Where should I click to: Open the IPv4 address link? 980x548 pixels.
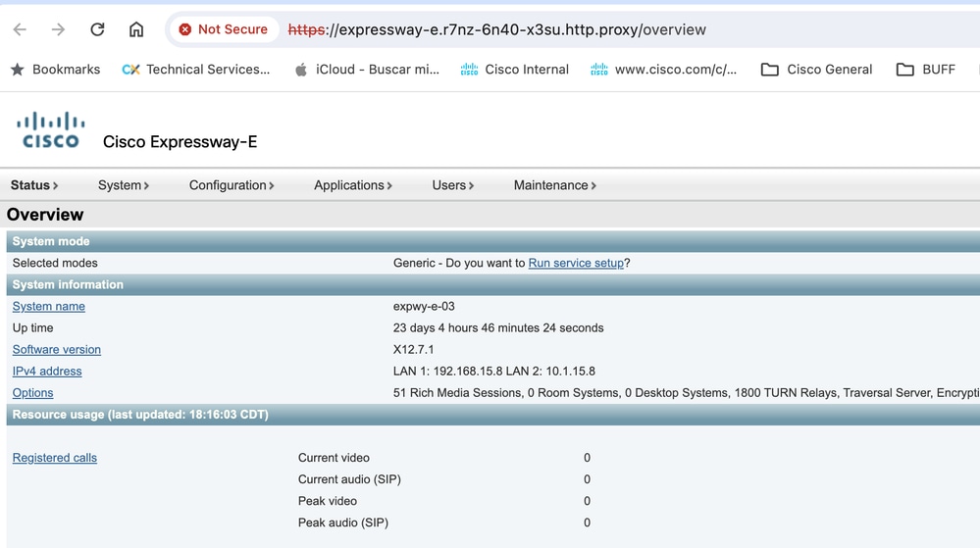(47, 372)
